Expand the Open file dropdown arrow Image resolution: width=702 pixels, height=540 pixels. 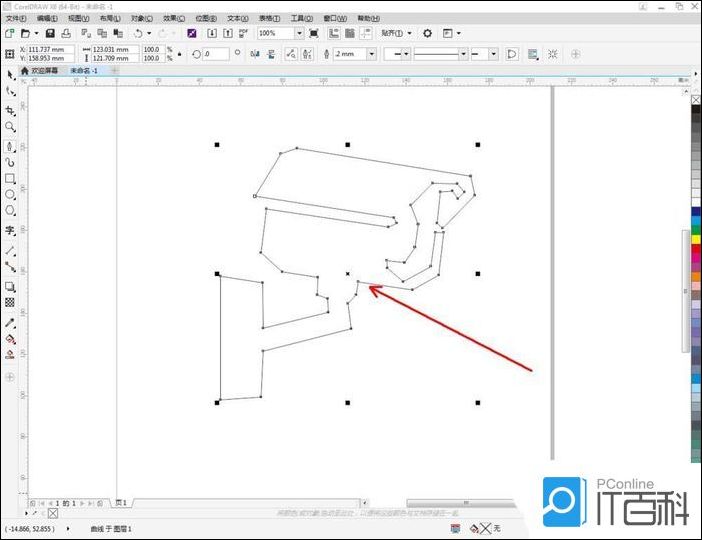36,33
